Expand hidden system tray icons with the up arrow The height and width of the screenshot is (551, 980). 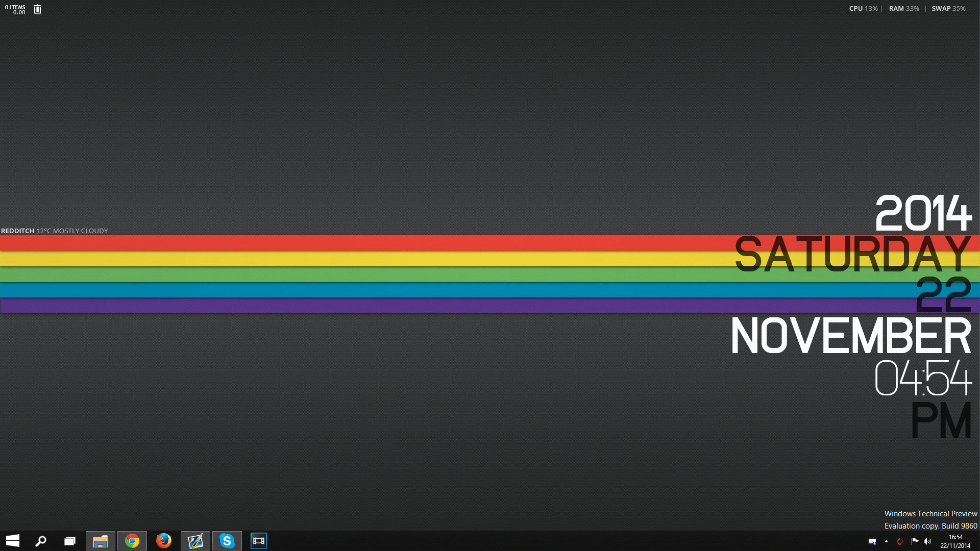(x=887, y=542)
